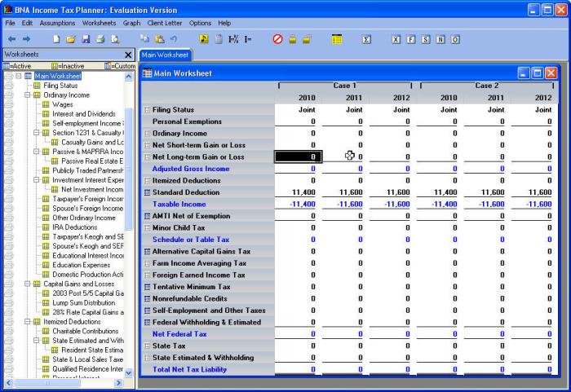Open the Help menu
Screen dimensions: 571x392
coord(224,23)
